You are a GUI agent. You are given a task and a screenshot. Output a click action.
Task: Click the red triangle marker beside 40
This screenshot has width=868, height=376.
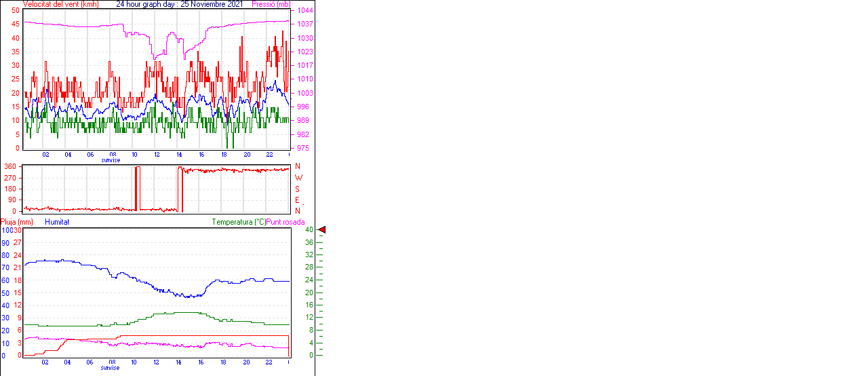pyautogui.click(x=322, y=230)
